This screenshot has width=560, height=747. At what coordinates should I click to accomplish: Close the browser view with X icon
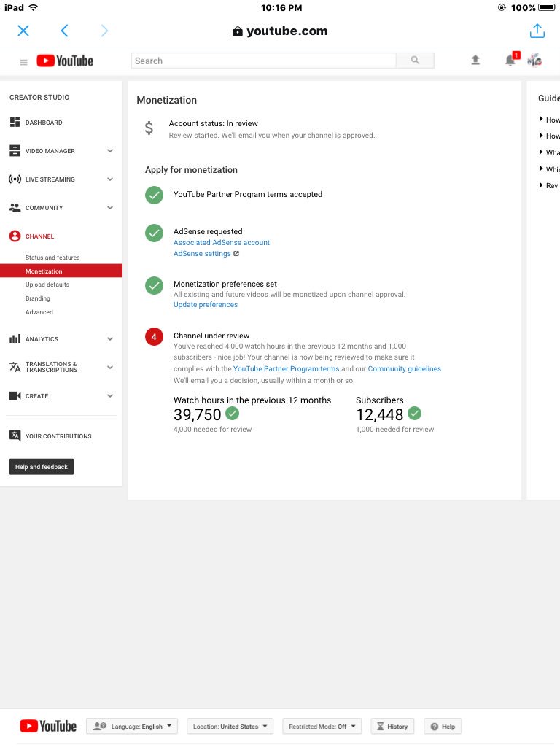tap(23, 31)
